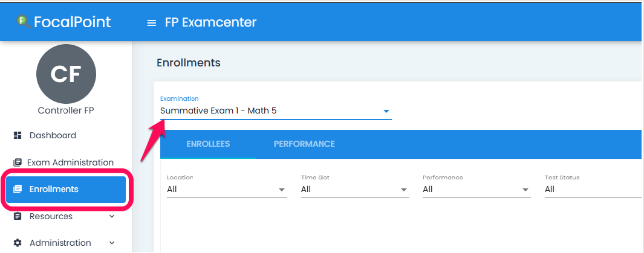
Task: Click the Resources clipboard icon
Action: 18,216
